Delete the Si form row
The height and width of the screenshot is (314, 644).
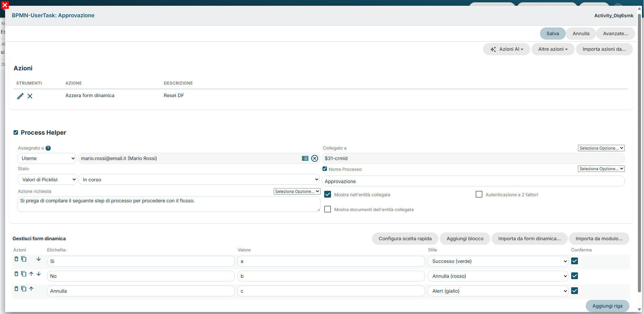click(16, 259)
